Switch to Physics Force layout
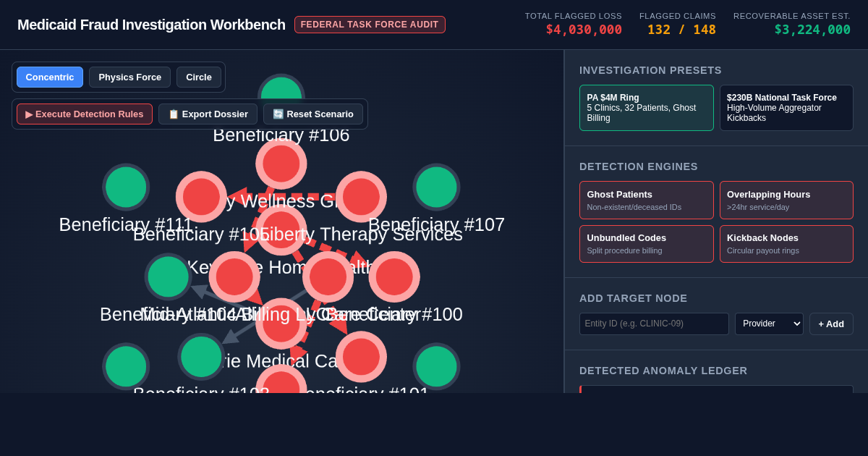The height and width of the screenshot is (456, 868). click(129, 77)
